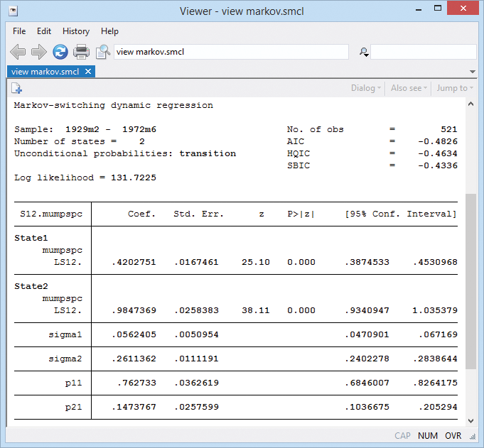Close the view markov.smcl tab
This screenshot has width=484, height=448.
click(x=88, y=72)
